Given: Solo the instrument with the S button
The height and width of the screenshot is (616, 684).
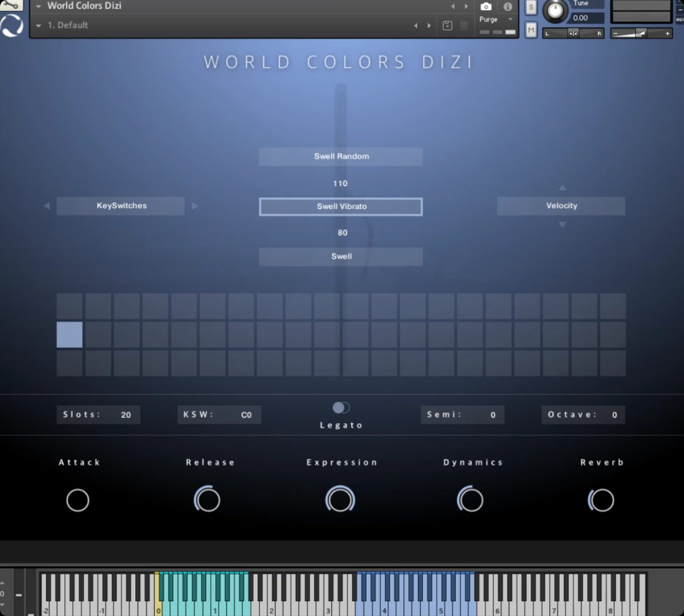Looking at the screenshot, I should [531, 7].
